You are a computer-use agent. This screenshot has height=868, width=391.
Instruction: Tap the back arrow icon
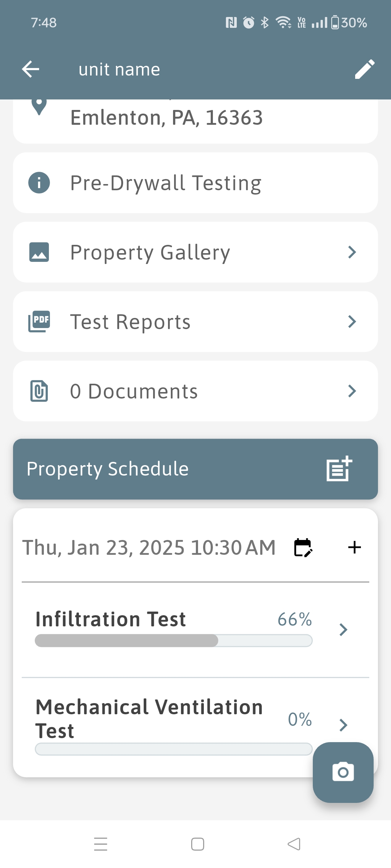[x=30, y=69]
